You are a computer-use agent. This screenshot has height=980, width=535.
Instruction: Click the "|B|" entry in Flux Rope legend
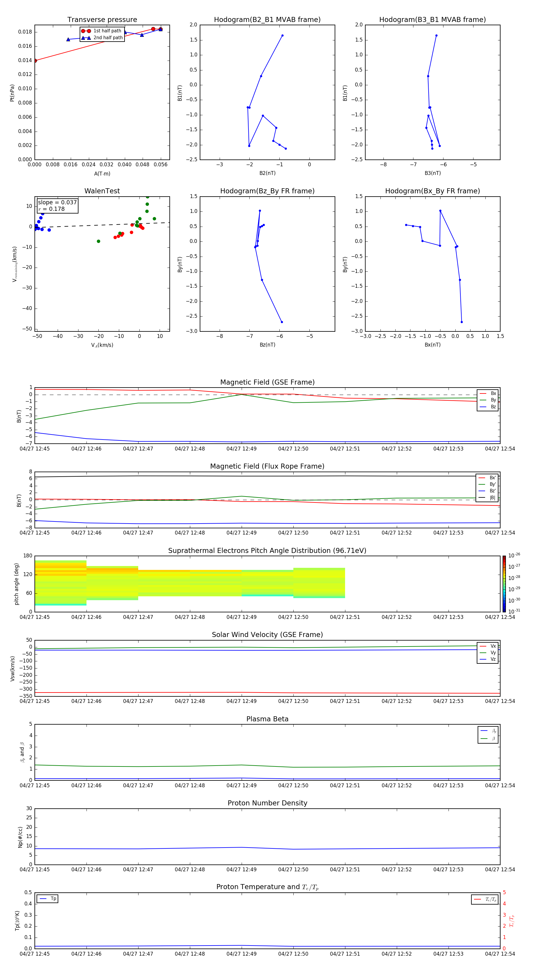coord(487,498)
